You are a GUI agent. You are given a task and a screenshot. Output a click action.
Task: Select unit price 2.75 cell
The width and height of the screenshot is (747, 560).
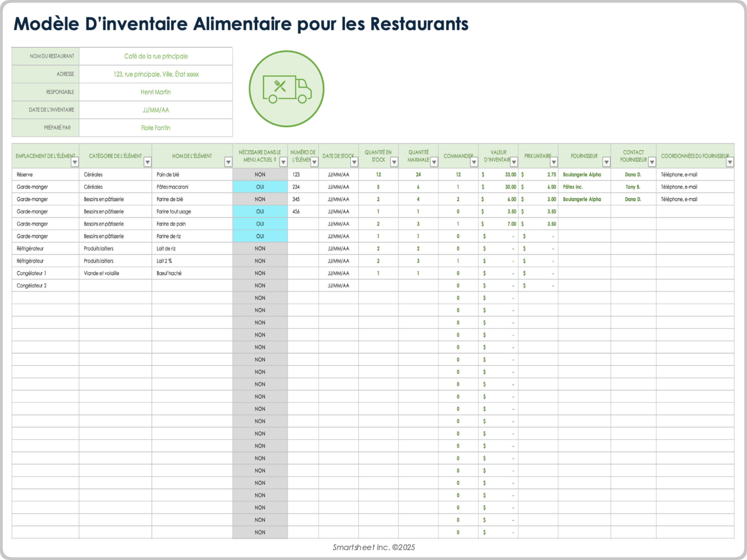point(538,175)
